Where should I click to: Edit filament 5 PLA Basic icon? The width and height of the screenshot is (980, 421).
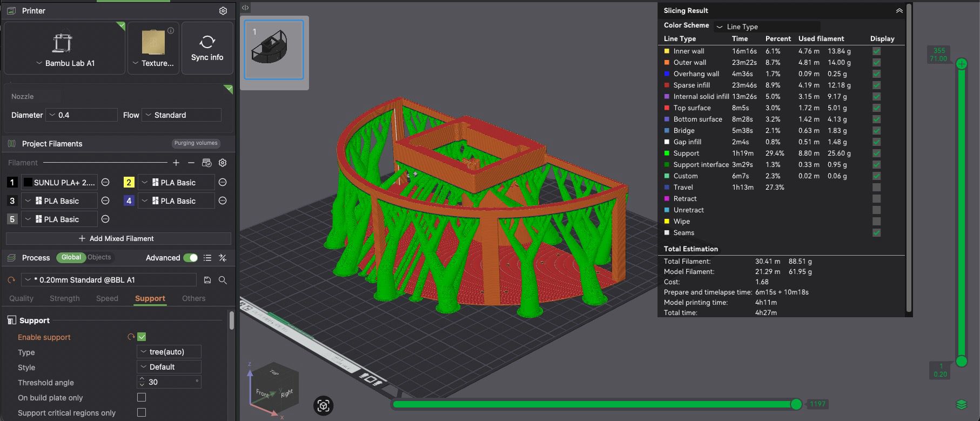[106, 219]
